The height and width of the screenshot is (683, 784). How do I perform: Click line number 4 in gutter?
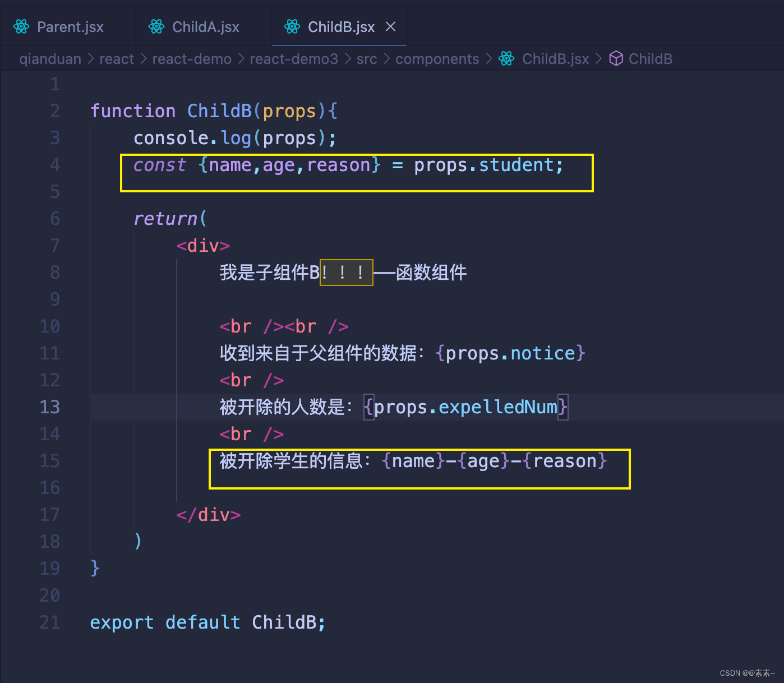coord(55,165)
